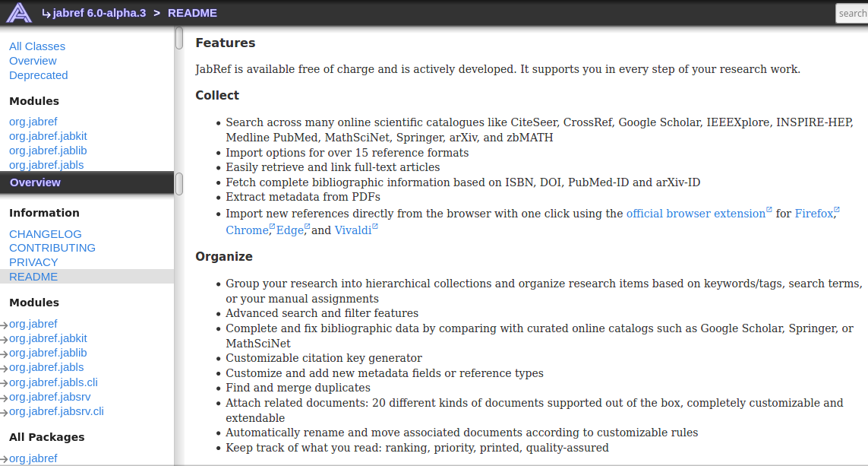Screen dimensions: 868x466
Task: Open CHANGELOG from the Information list
Action: click(46, 234)
